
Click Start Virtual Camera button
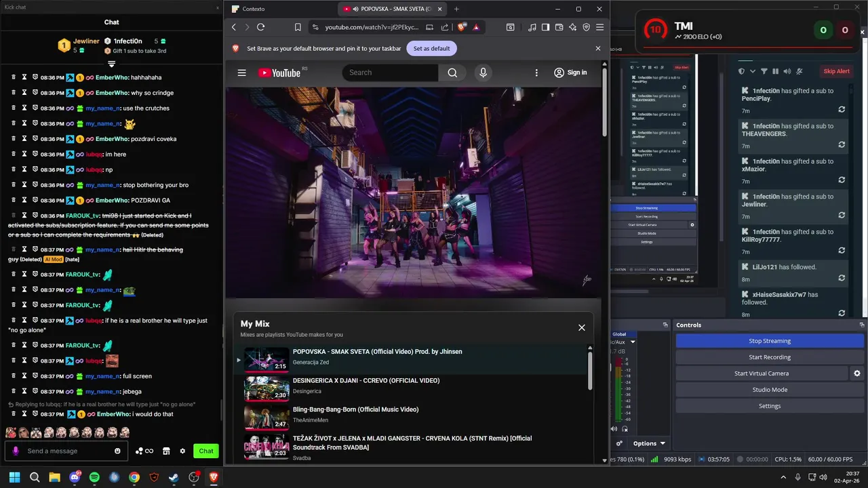coord(762,373)
